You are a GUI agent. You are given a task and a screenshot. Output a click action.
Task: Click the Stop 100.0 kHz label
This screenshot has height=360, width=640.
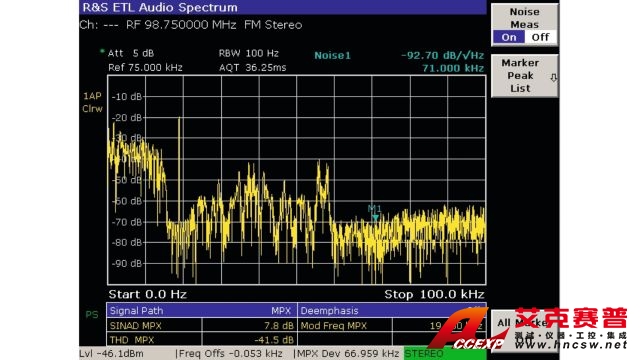point(434,294)
